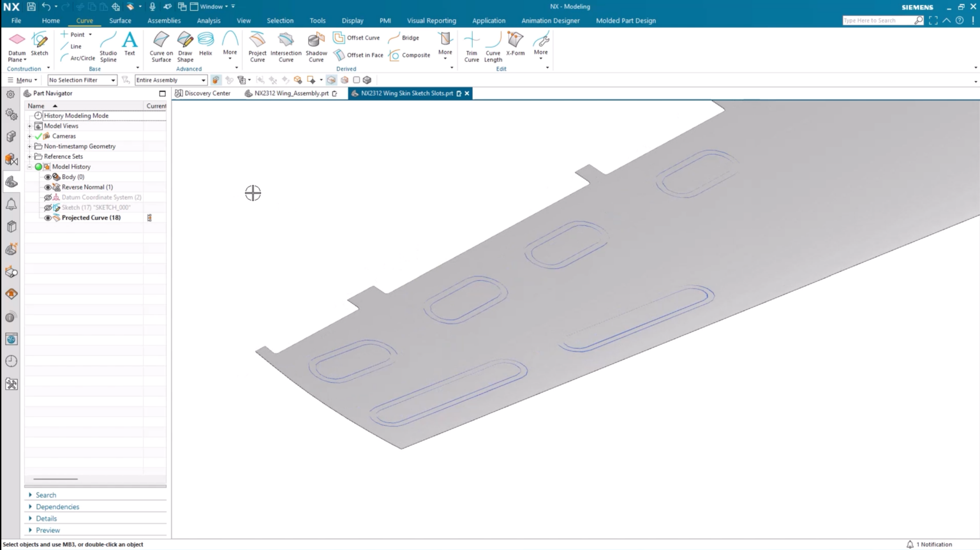Screen dimensions: 980x550
Task: Switch to the Surface ribbon tab
Action: point(120,20)
